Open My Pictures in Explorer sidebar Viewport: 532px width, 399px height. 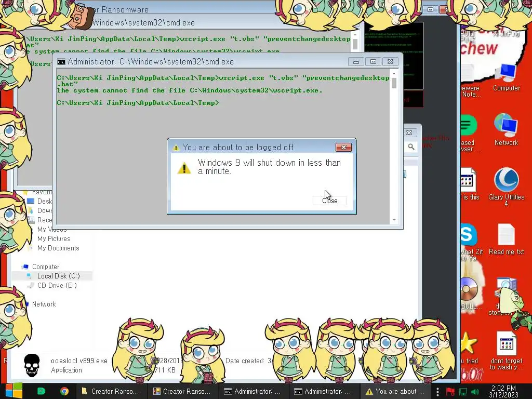coord(54,238)
